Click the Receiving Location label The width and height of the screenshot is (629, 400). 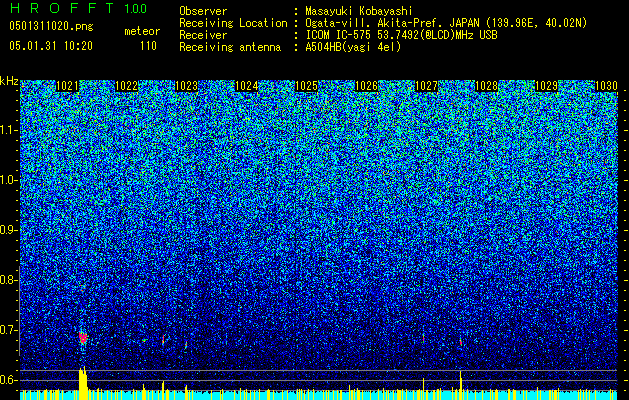coord(233,23)
